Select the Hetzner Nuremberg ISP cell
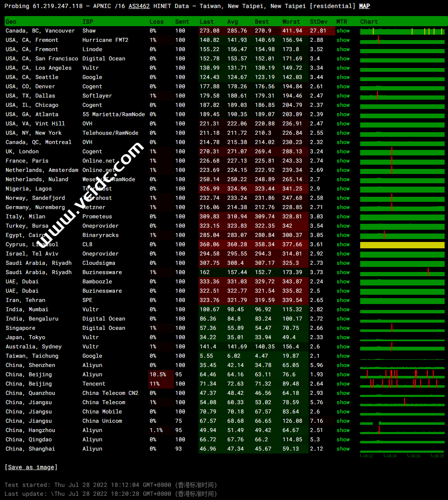Image resolution: width=448 pixels, height=500 pixels. coord(94,207)
